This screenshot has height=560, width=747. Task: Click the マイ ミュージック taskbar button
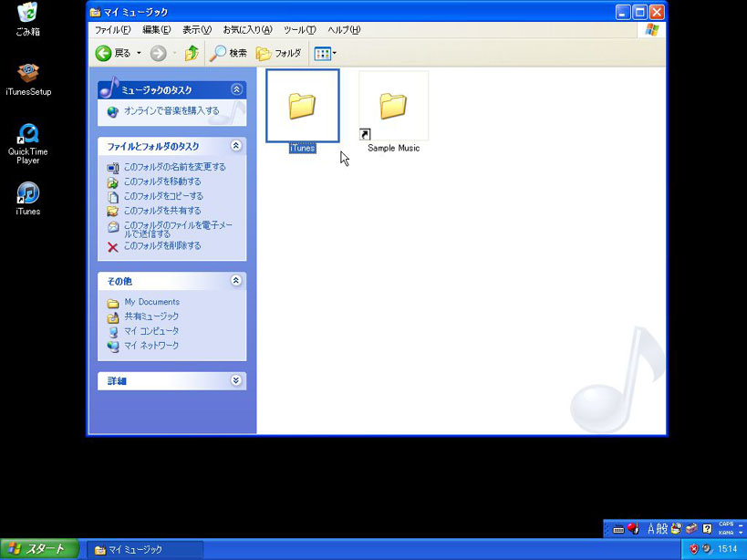coord(146,550)
